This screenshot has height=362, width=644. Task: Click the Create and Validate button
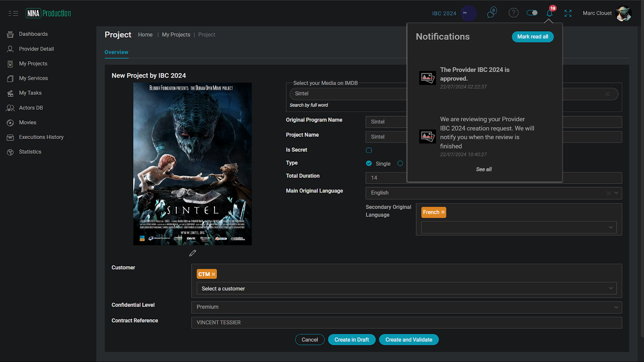pyautogui.click(x=409, y=340)
